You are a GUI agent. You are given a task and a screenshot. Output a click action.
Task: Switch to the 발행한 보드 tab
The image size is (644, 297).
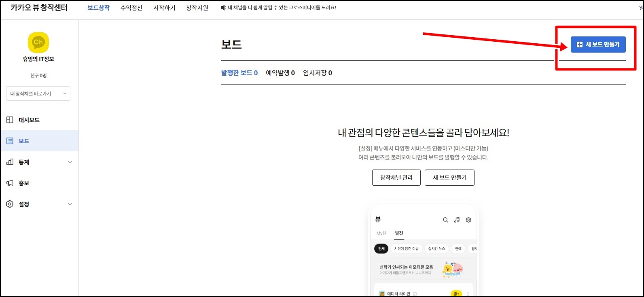[x=239, y=73]
